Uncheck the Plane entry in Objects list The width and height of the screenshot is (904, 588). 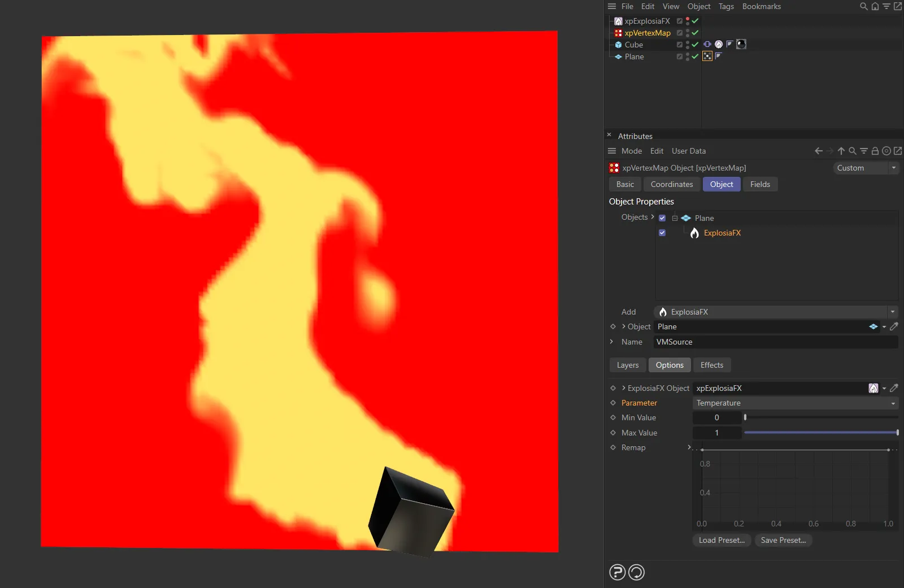click(662, 217)
